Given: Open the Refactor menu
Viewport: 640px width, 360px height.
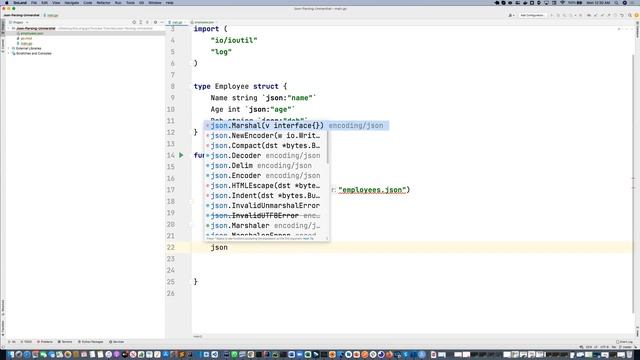Looking at the screenshot, I should pos(103,2).
